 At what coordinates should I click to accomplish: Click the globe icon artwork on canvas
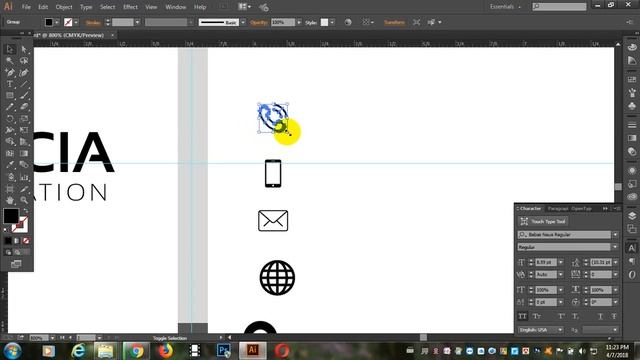277,278
